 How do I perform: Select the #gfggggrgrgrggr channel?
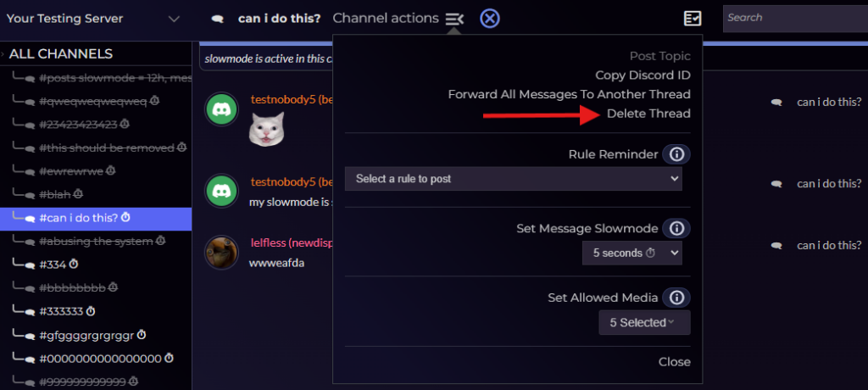pos(86,335)
